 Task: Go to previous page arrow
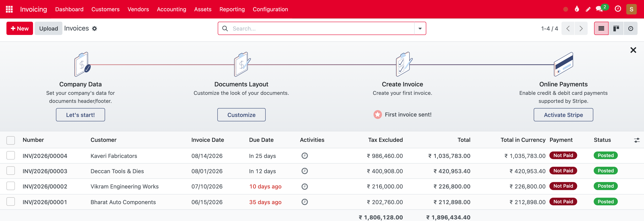(568, 29)
